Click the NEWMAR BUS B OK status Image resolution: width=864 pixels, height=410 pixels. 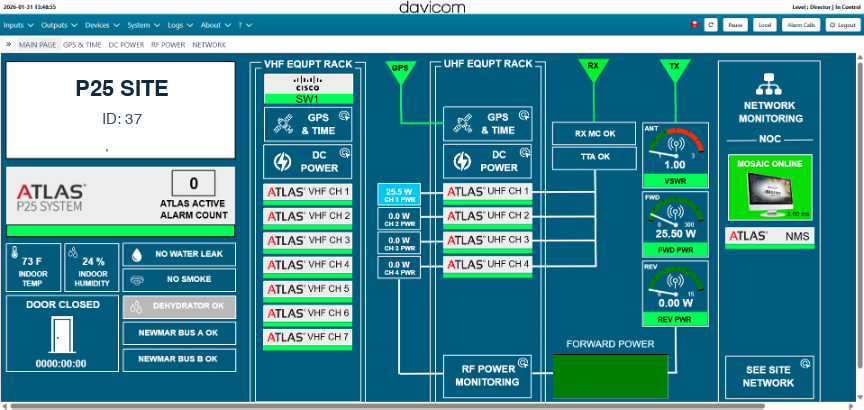point(179,359)
